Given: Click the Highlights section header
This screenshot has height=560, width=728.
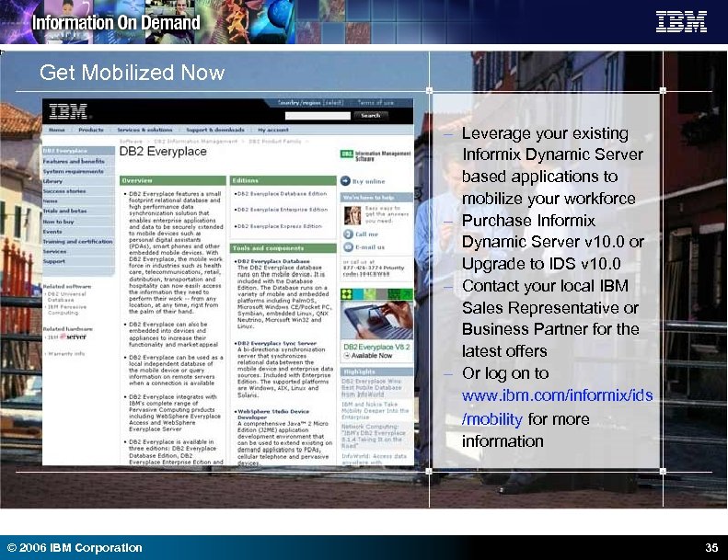Looking at the screenshot, I should tap(376, 371).
